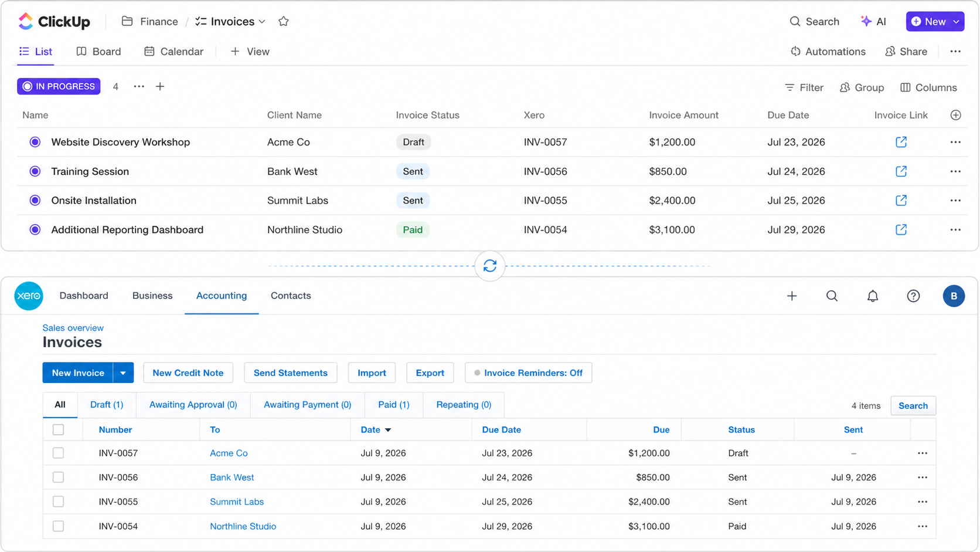Open more options for Onsite Installation row
The width and height of the screenshot is (980, 552).
955,201
